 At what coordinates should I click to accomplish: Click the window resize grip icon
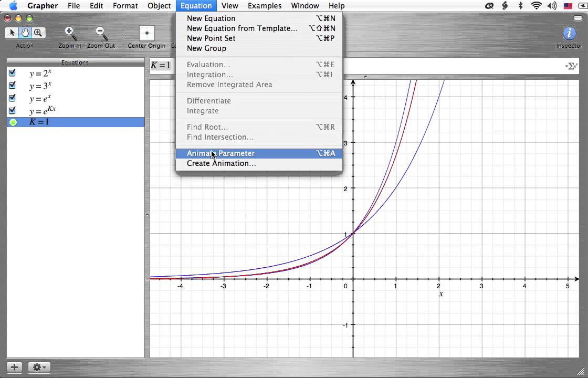[582, 372]
